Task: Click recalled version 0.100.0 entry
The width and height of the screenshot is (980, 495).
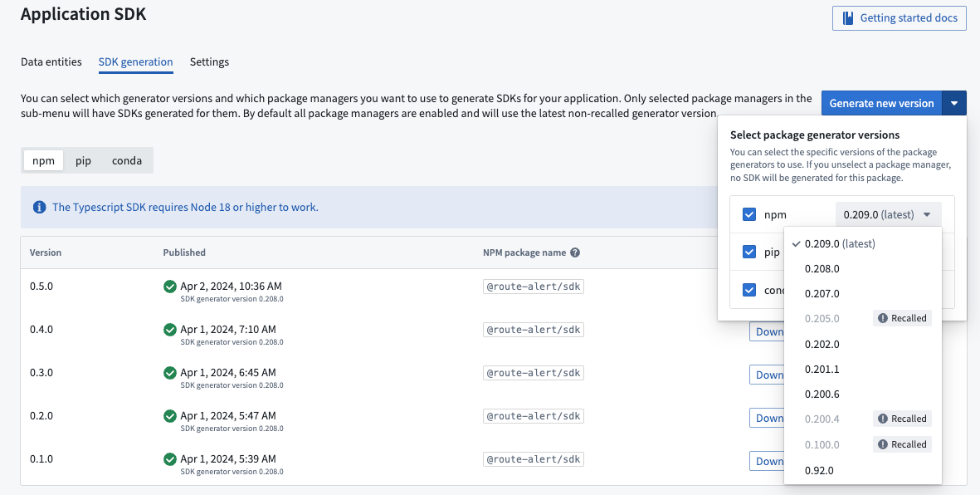Action: point(862,444)
